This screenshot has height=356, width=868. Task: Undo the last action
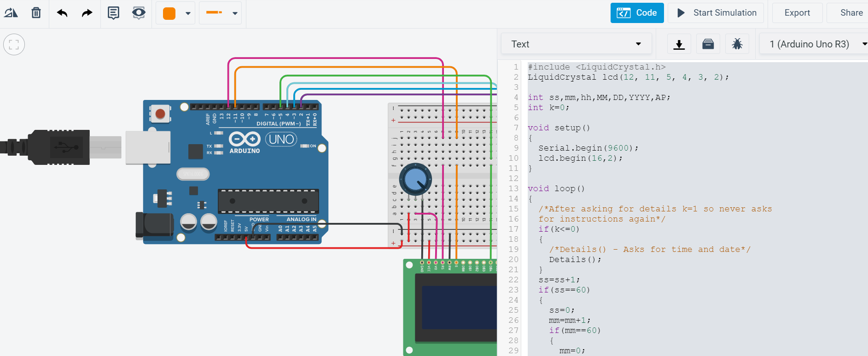pos(62,13)
